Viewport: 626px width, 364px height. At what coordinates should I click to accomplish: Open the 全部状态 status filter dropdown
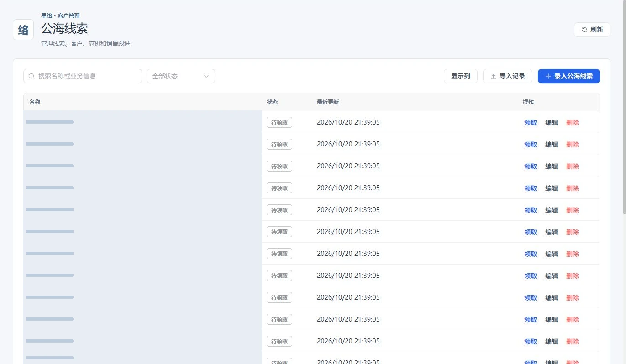(181, 76)
